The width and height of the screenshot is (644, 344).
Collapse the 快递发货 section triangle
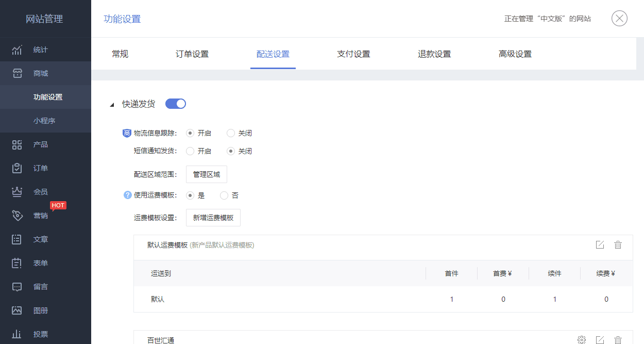112,105
